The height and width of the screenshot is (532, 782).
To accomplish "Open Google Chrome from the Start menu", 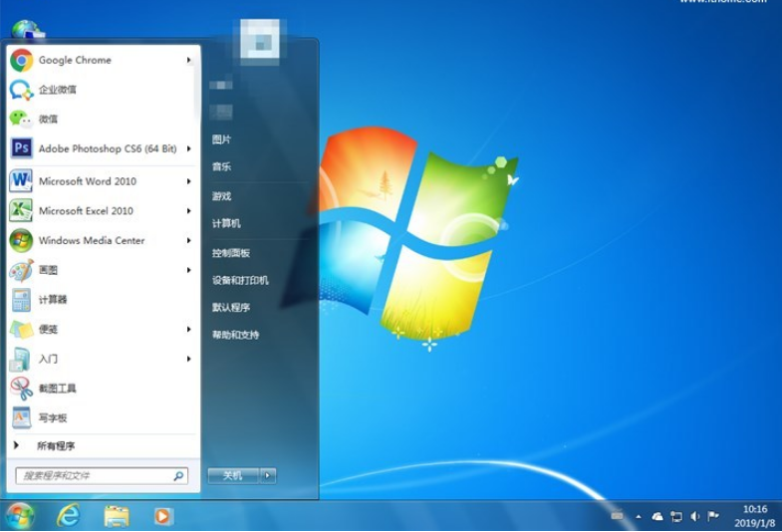I will pos(104,61).
